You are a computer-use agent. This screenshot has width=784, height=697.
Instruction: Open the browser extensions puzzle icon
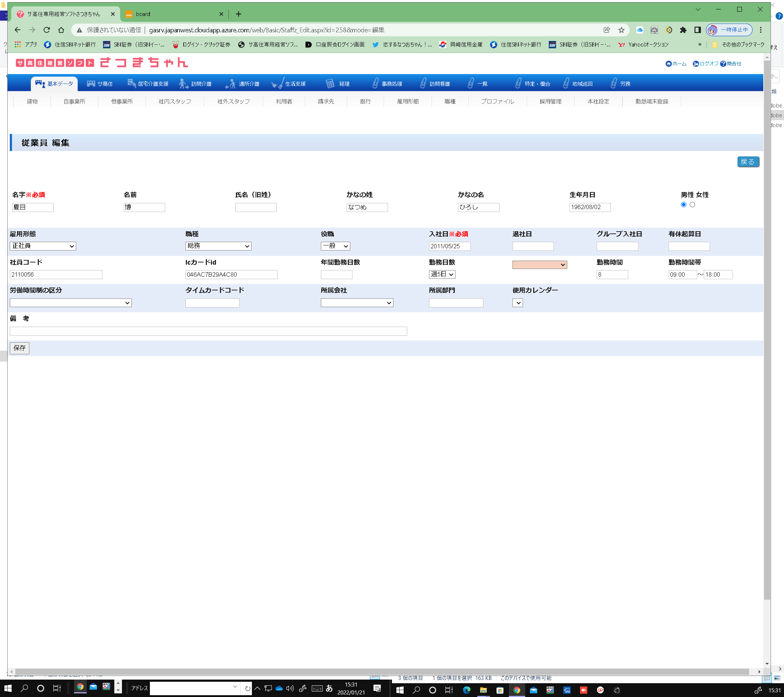683,30
